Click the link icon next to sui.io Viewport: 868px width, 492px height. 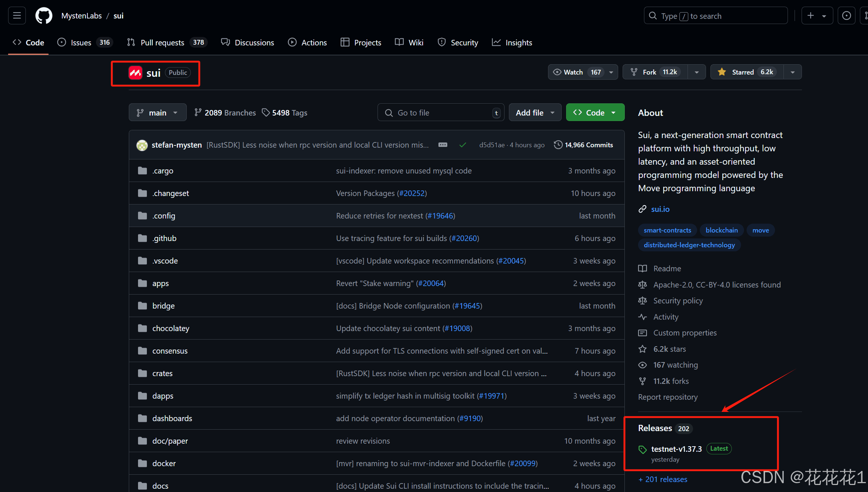[643, 209]
